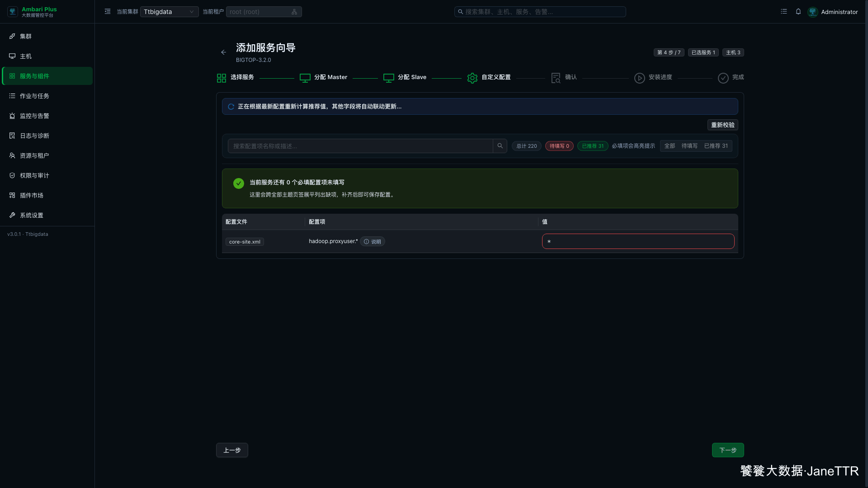The image size is (868, 488).
Task: Go to 集群 in the sidebar
Action: click(47, 36)
